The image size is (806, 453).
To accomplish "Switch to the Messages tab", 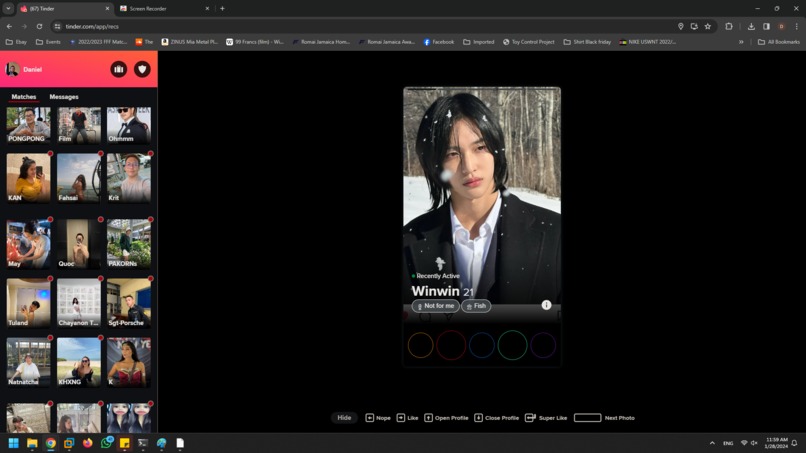I will [64, 97].
